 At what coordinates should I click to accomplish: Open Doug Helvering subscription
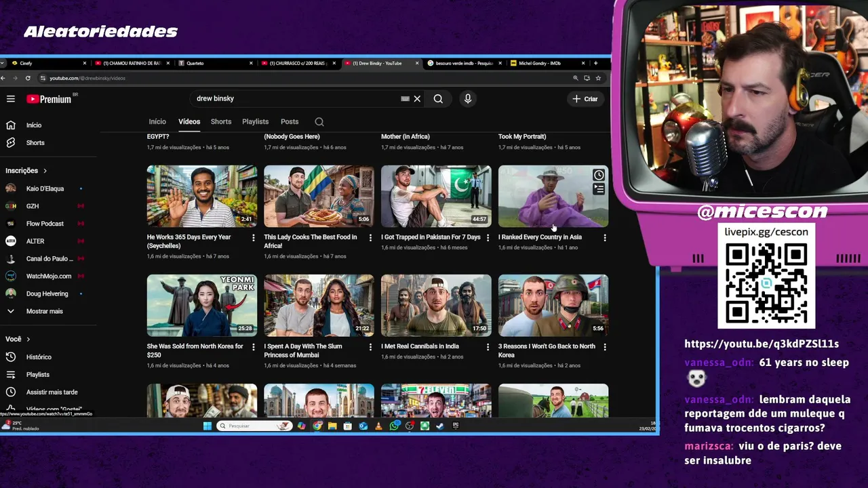coord(47,294)
